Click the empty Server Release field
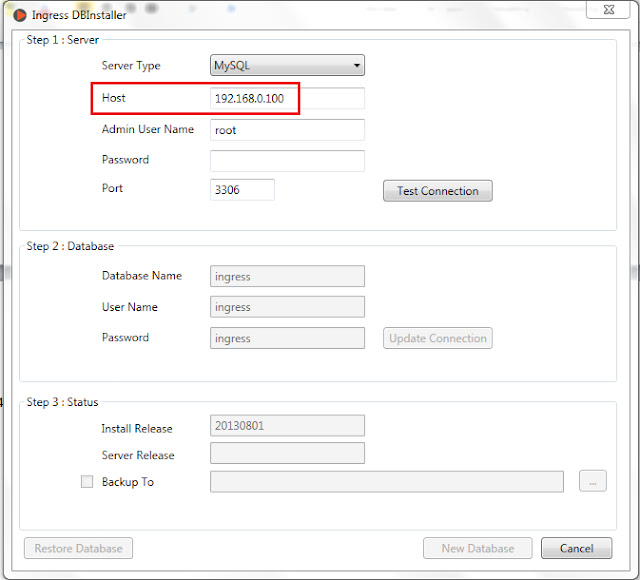This screenshot has height=580, width=640. pyautogui.click(x=287, y=453)
